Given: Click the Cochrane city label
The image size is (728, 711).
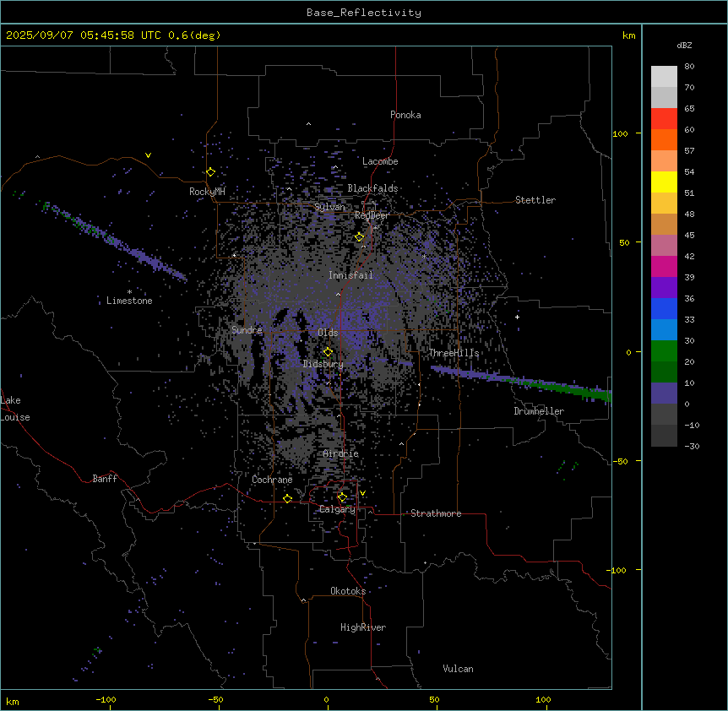Looking at the screenshot, I should coord(272,480).
